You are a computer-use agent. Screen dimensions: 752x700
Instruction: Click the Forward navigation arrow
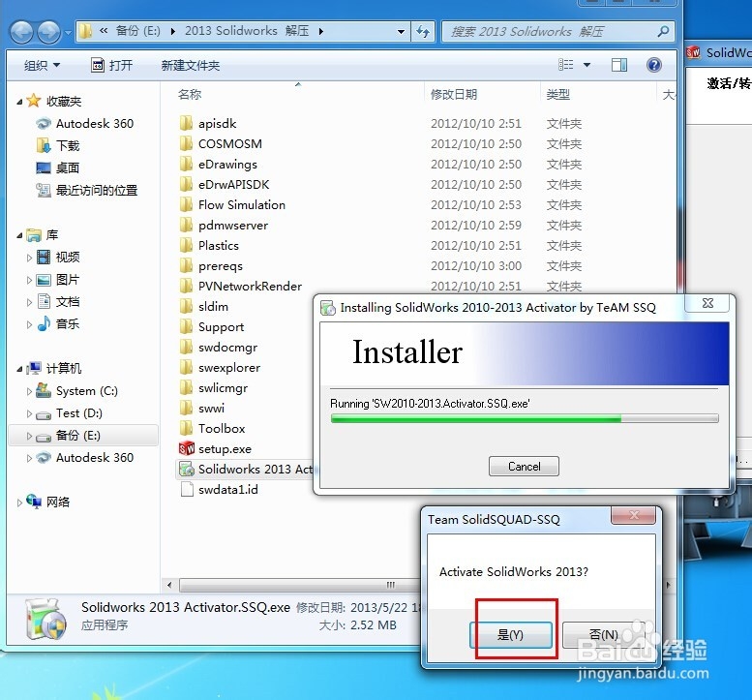click(48, 32)
